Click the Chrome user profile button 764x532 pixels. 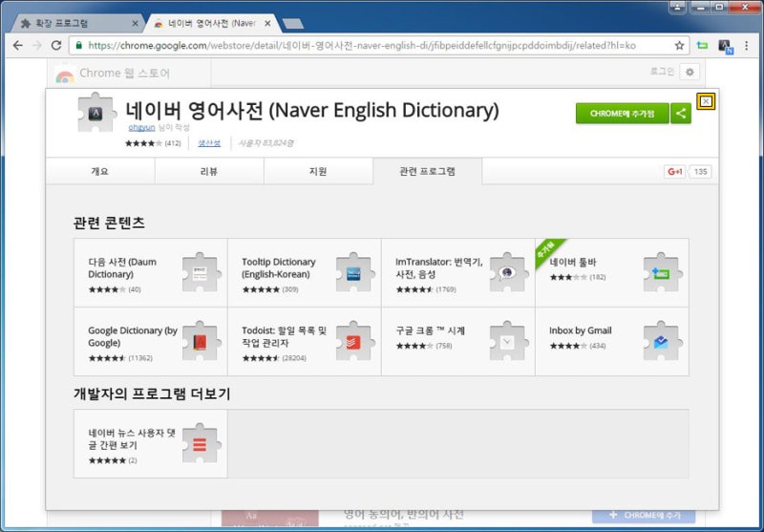(x=677, y=7)
